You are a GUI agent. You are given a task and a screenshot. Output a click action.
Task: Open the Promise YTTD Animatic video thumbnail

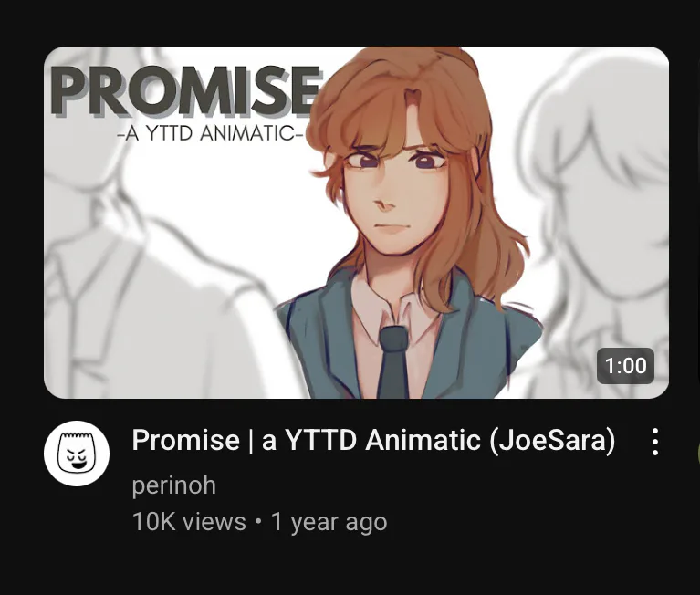(356, 223)
